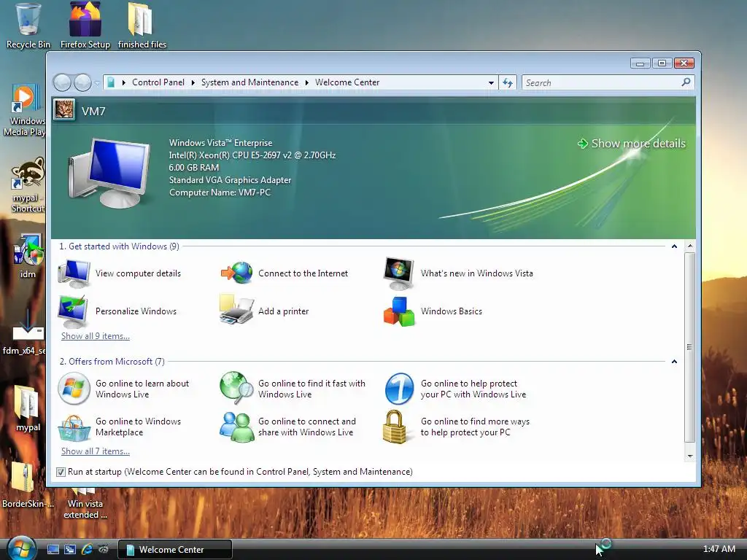Viewport: 747px width, 560px height.
Task: Toggle Run at startup checkbox
Action: click(61, 472)
